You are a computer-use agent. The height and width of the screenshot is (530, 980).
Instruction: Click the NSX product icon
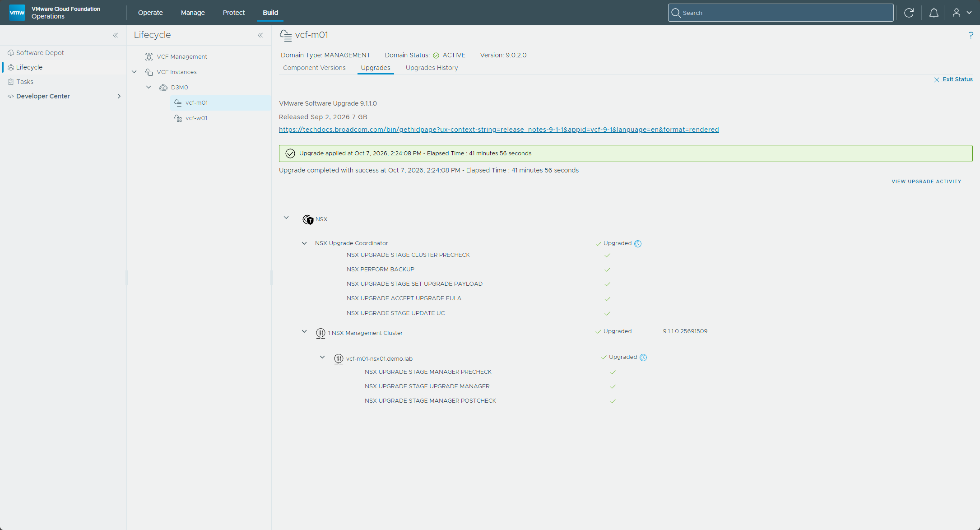pyautogui.click(x=308, y=219)
